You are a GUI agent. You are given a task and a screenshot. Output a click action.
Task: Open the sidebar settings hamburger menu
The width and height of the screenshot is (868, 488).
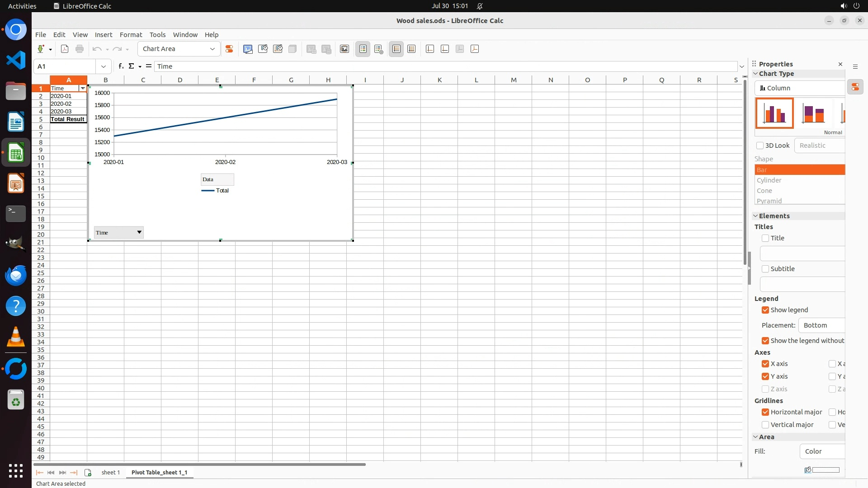(x=855, y=67)
